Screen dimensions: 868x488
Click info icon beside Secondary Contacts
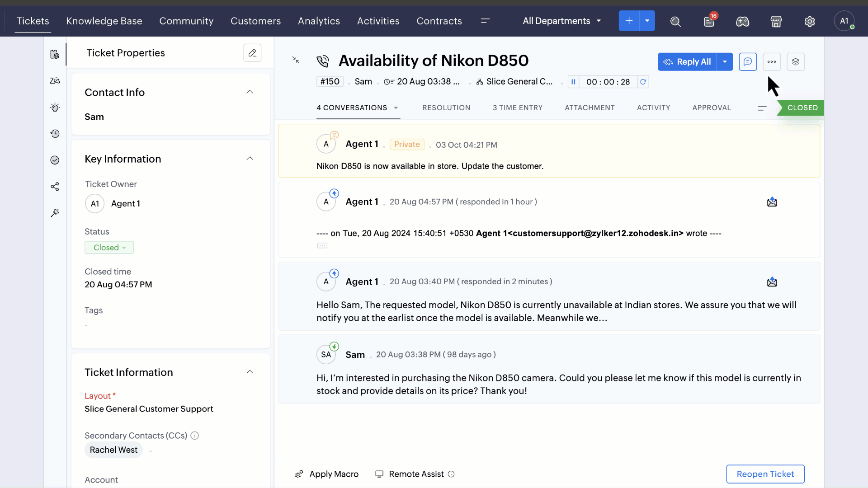[195, 436]
